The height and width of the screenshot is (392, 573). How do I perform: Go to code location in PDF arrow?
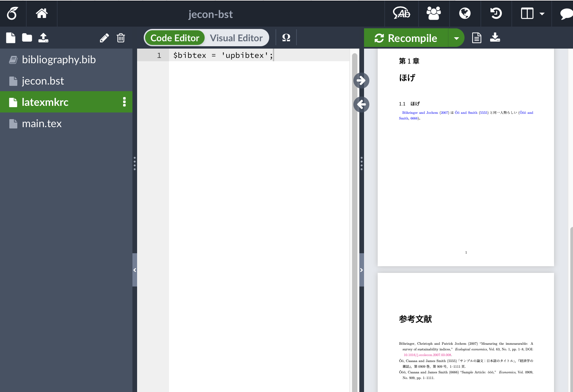(x=361, y=80)
